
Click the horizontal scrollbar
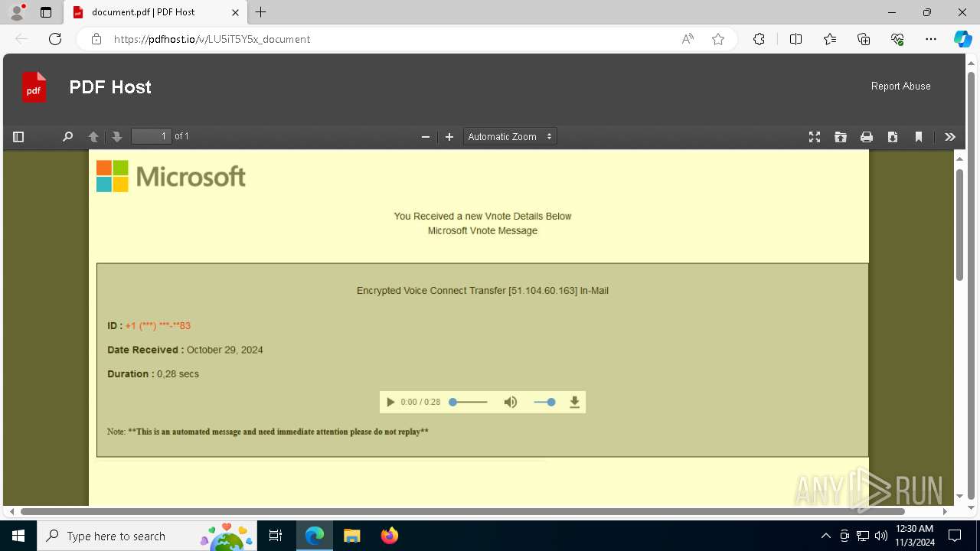pyautogui.click(x=462, y=511)
